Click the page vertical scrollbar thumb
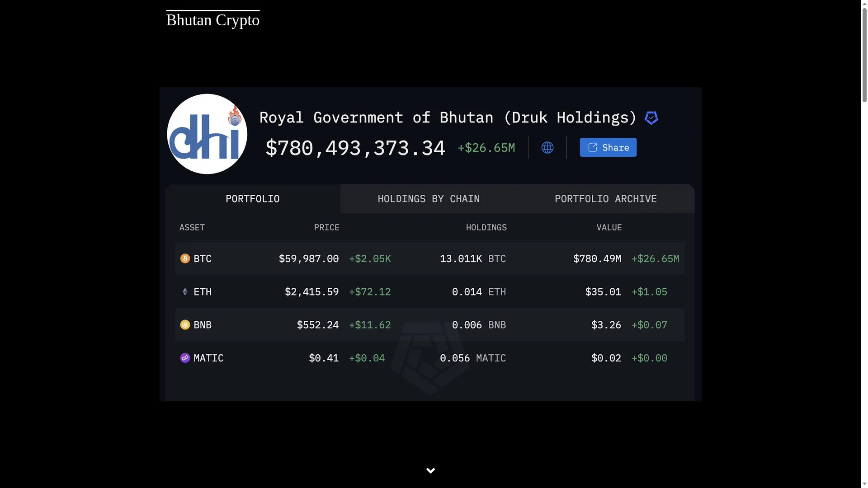 point(864,55)
